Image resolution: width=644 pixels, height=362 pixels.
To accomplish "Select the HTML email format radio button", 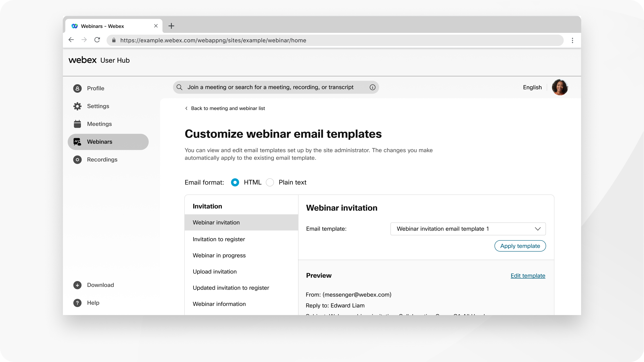I will 234,182.
